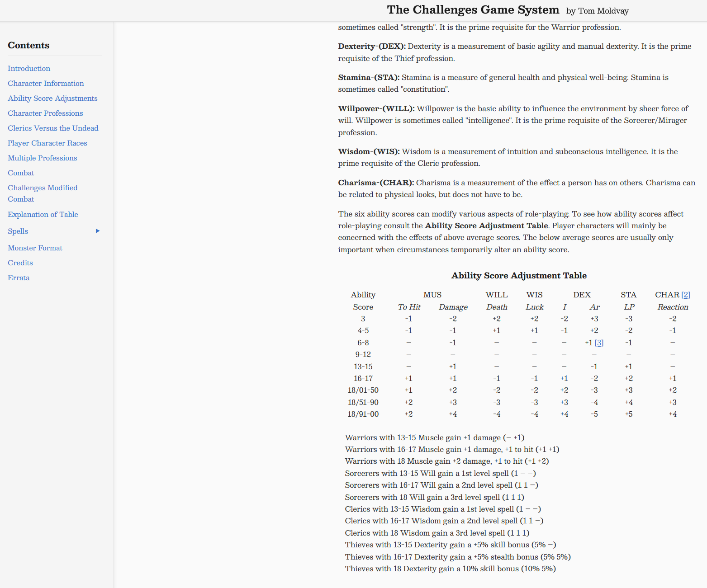Open Challenges Modified Combat link
This screenshot has width=707, height=588.
[x=43, y=193]
